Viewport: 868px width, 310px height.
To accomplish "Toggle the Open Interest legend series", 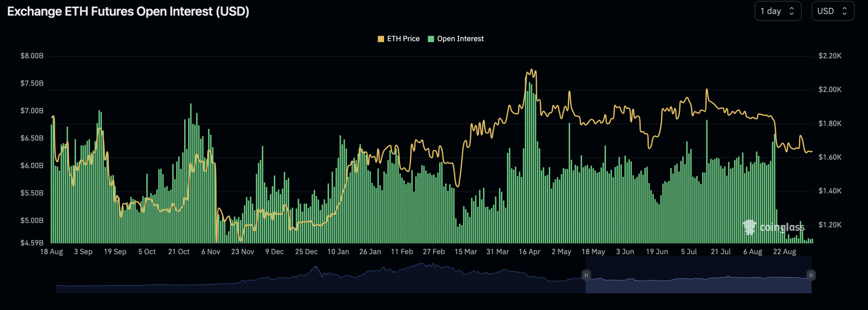I will (460, 39).
